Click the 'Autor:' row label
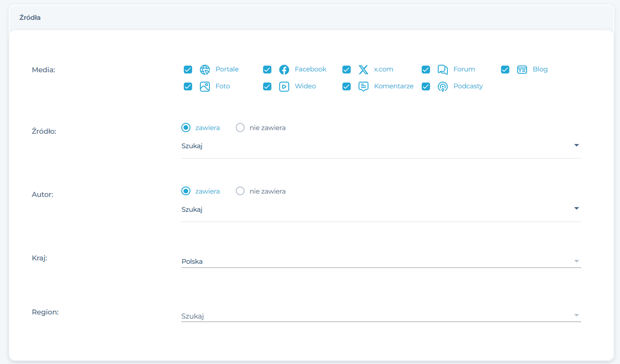Viewport: 620px width, 364px height. tap(42, 195)
